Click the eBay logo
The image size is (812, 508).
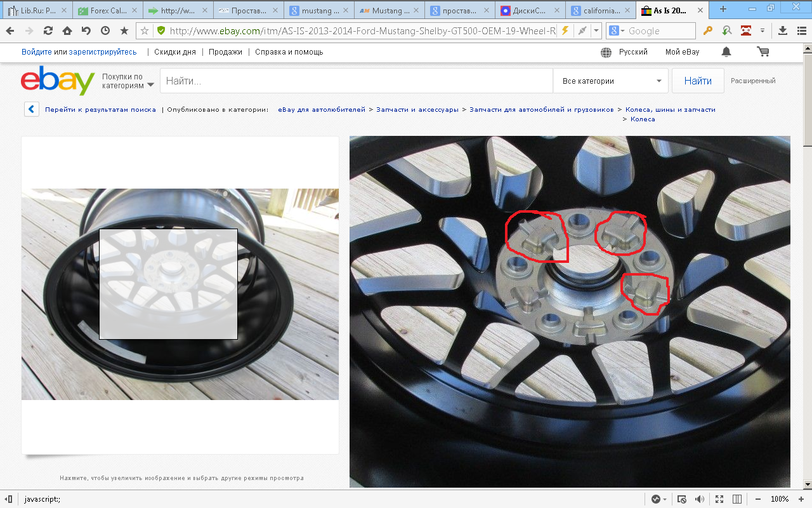click(58, 81)
